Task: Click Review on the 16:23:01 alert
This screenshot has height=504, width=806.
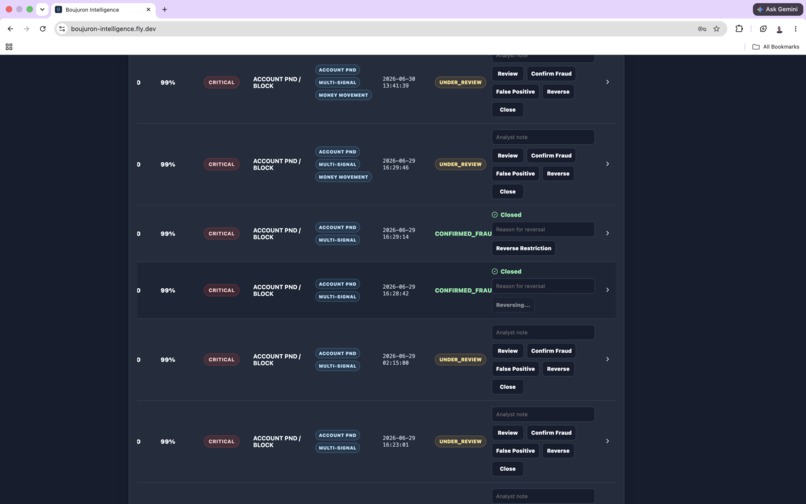Action: (507, 433)
